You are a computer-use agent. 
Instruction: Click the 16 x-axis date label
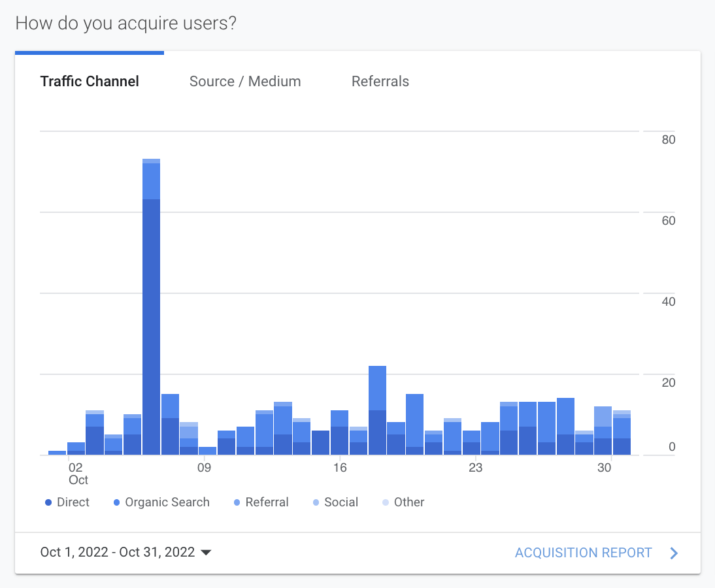[x=340, y=468]
